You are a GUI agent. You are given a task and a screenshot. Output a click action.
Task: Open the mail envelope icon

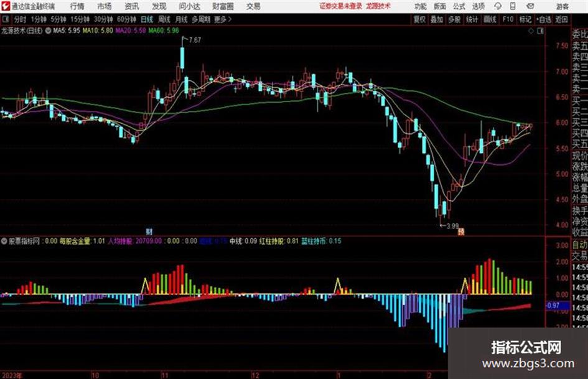pos(530,6)
